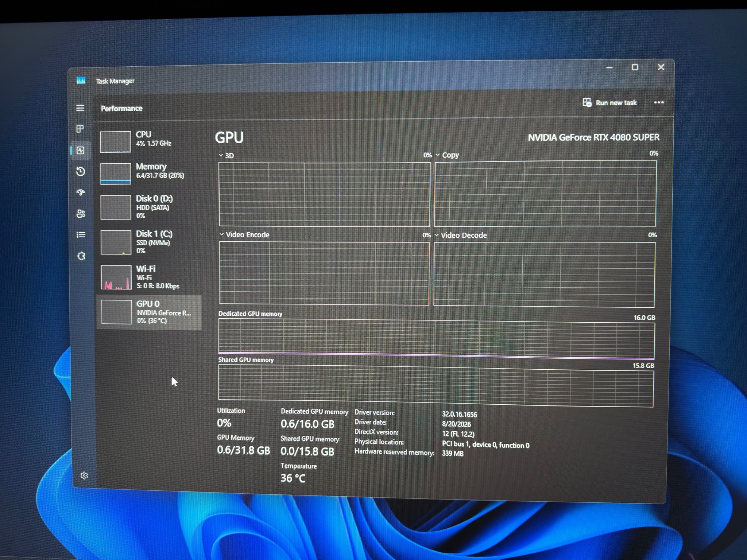Screen dimensions: 747x560
Task: Open the Users page icon
Action: click(81, 213)
